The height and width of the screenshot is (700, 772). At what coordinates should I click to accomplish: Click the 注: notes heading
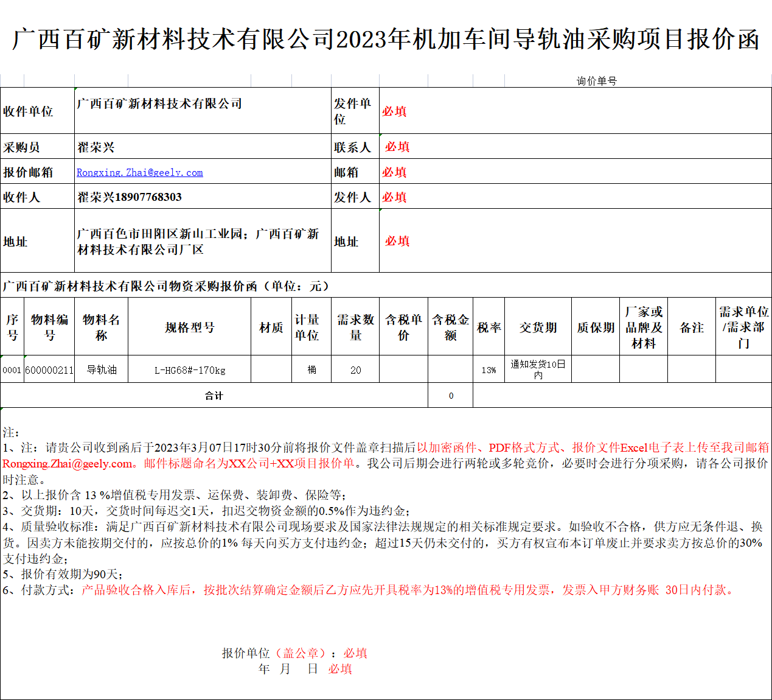pos(11,432)
